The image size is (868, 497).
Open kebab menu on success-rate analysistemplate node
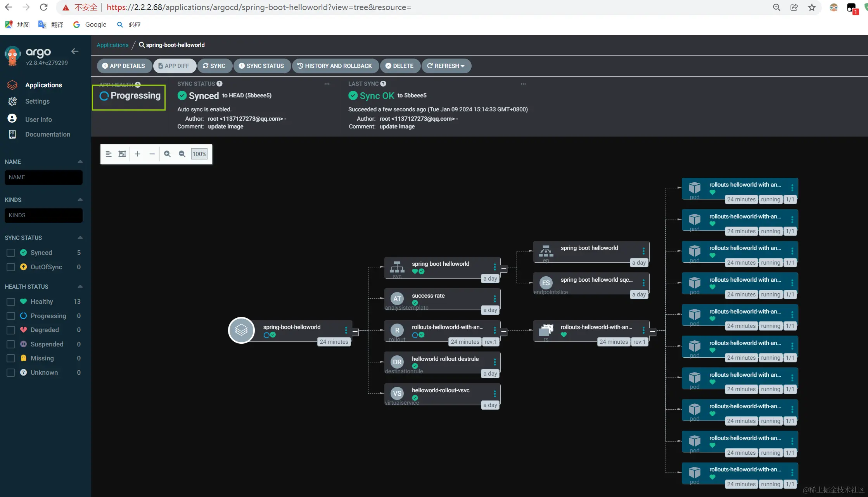tap(495, 298)
